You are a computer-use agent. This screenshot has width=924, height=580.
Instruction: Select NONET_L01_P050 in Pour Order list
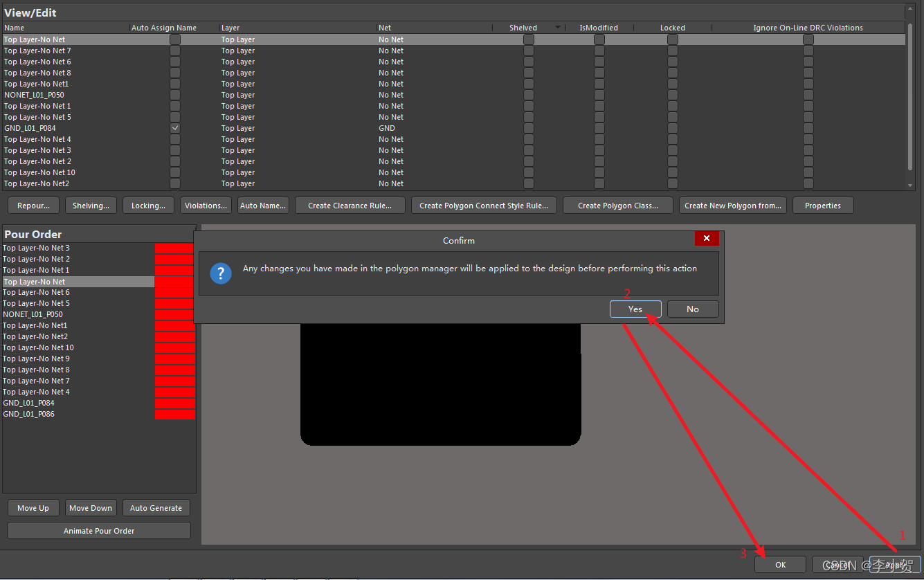click(x=78, y=314)
